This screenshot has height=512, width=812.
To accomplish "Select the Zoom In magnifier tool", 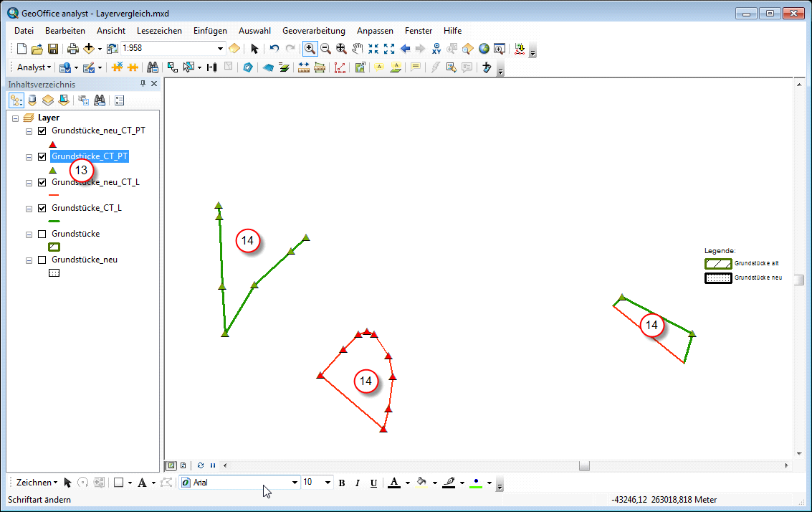I will pos(310,49).
